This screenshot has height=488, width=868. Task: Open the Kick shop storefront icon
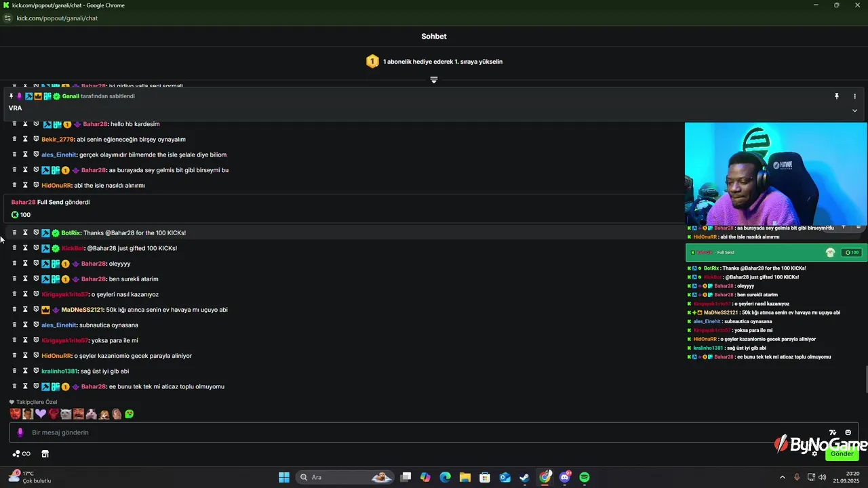pyautogui.click(x=45, y=453)
